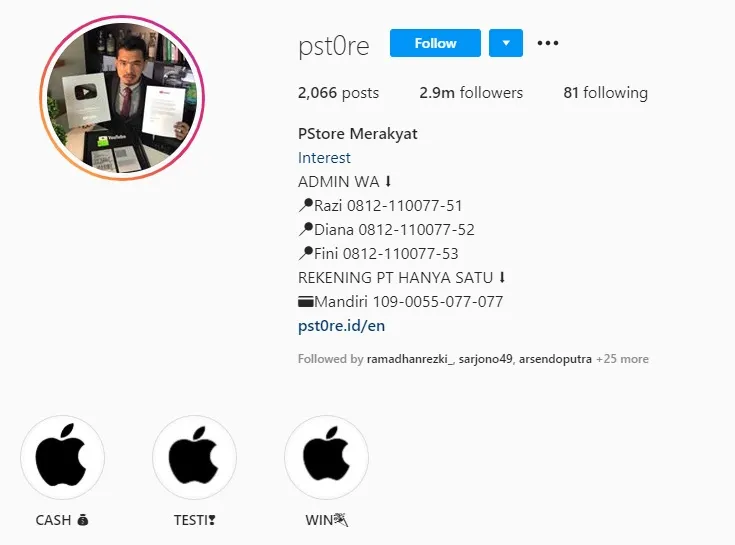This screenshot has width=735, height=545.
Task: Follow the pst0re account
Action: click(435, 43)
